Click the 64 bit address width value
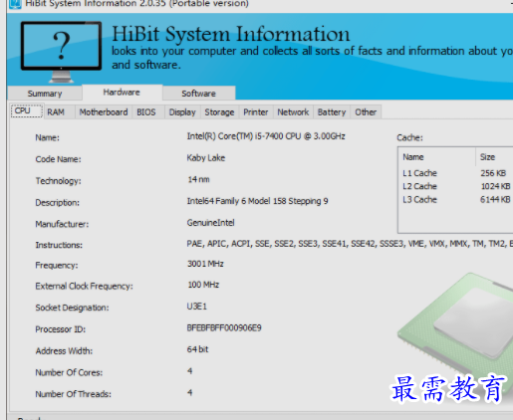This screenshot has width=513, height=420. tap(197, 349)
